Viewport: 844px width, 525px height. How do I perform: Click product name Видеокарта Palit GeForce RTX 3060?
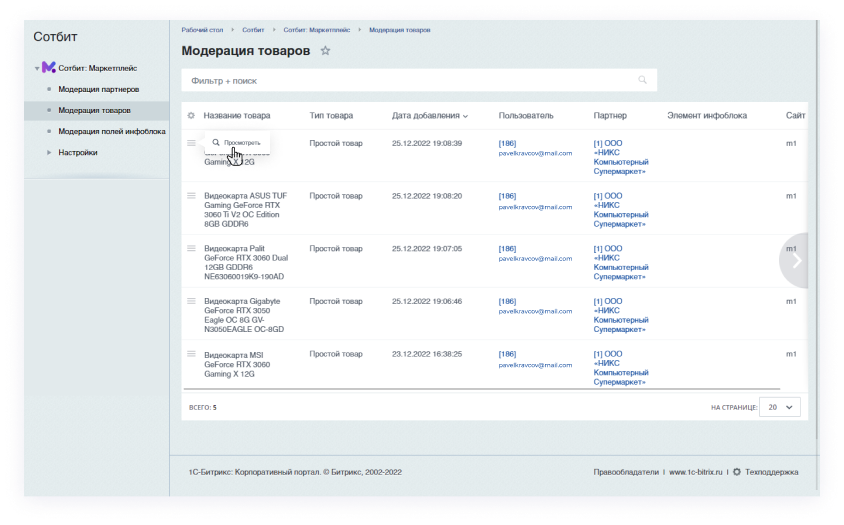tap(246, 262)
